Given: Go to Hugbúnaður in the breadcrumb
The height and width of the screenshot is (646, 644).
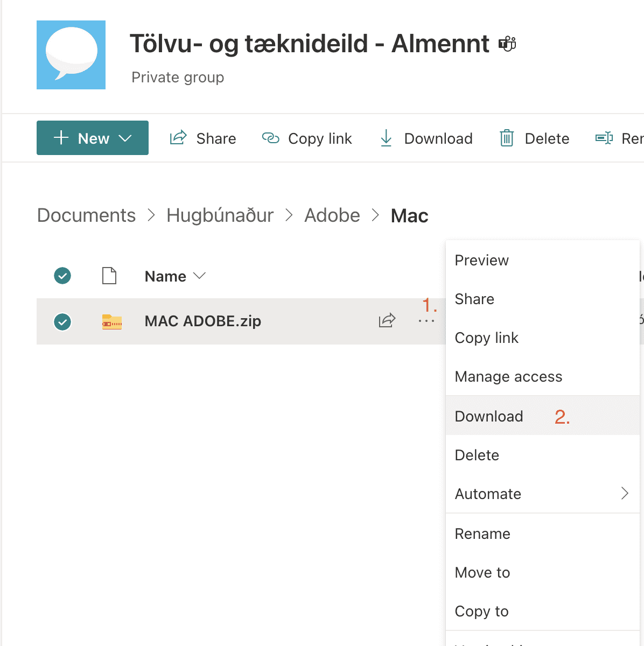Looking at the screenshot, I should click(x=220, y=215).
